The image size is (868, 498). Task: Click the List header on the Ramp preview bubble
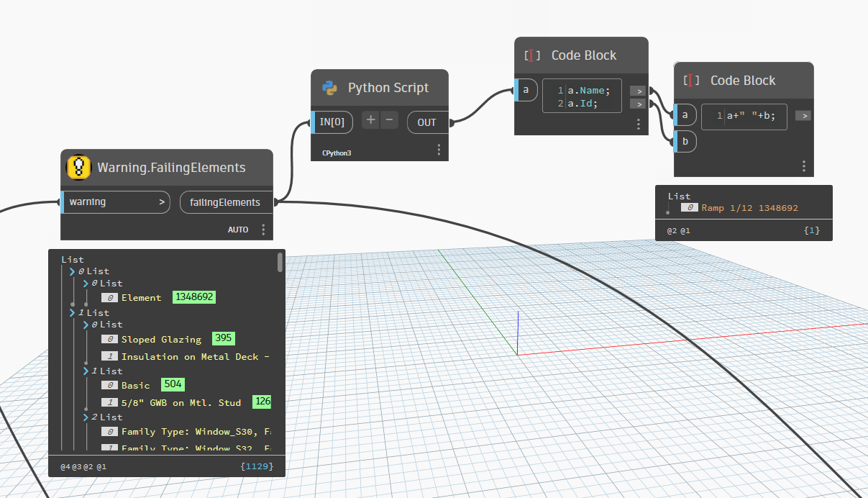click(678, 196)
